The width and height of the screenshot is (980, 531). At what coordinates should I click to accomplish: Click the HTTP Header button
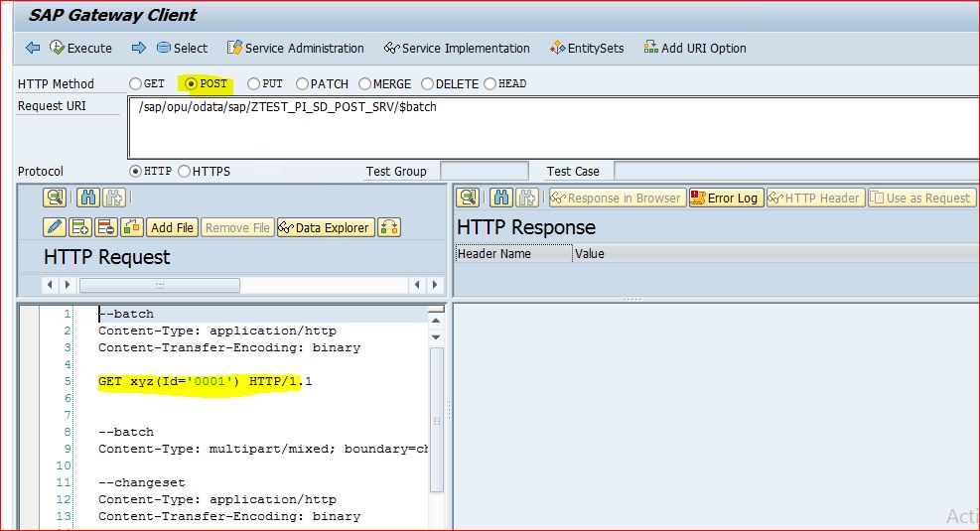(815, 199)
